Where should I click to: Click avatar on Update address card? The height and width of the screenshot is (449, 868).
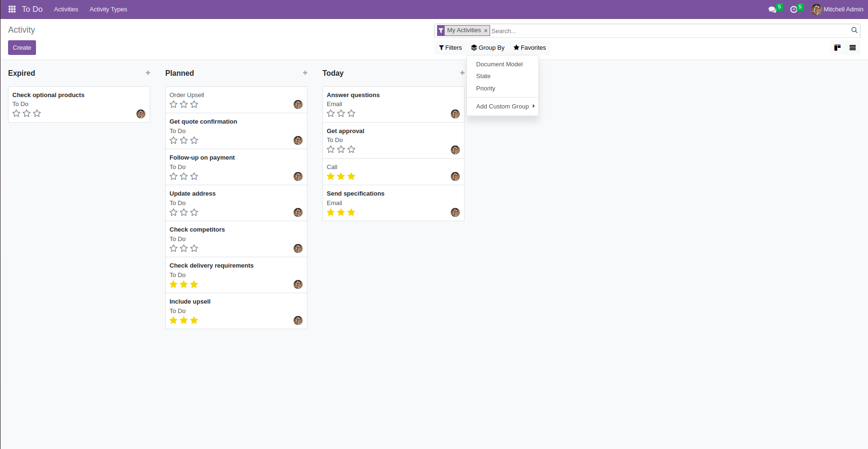298,212
